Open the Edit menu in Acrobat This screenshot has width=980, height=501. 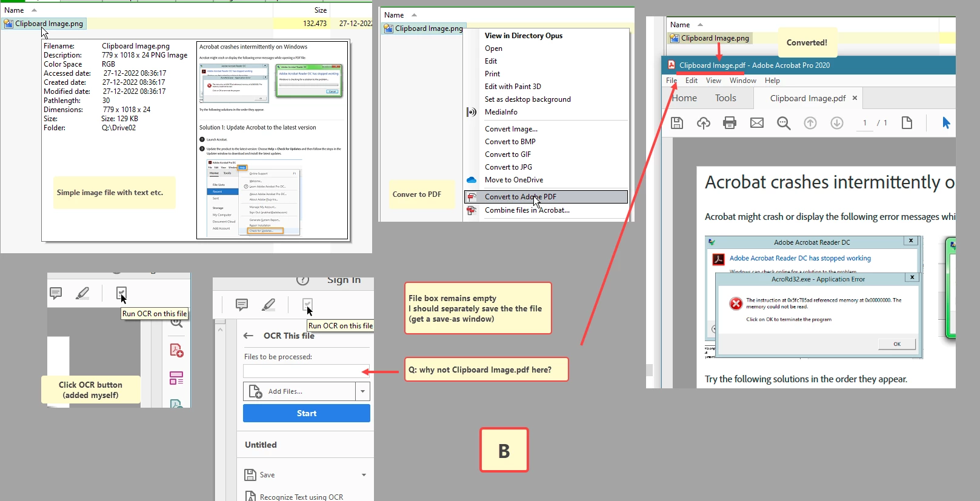click(691, 81)
